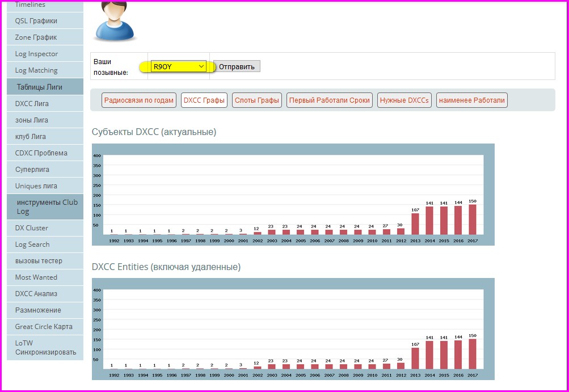Open DXCC Лига league table
Viewport: 569px width, 392px height.
pyautogui.click(x=32, y=104)
